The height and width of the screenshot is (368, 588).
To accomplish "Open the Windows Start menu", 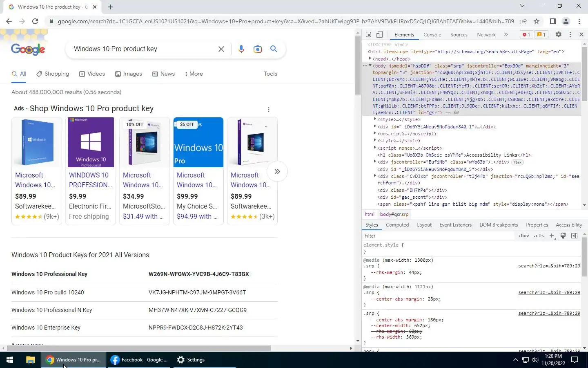I will tap(10, 360).
